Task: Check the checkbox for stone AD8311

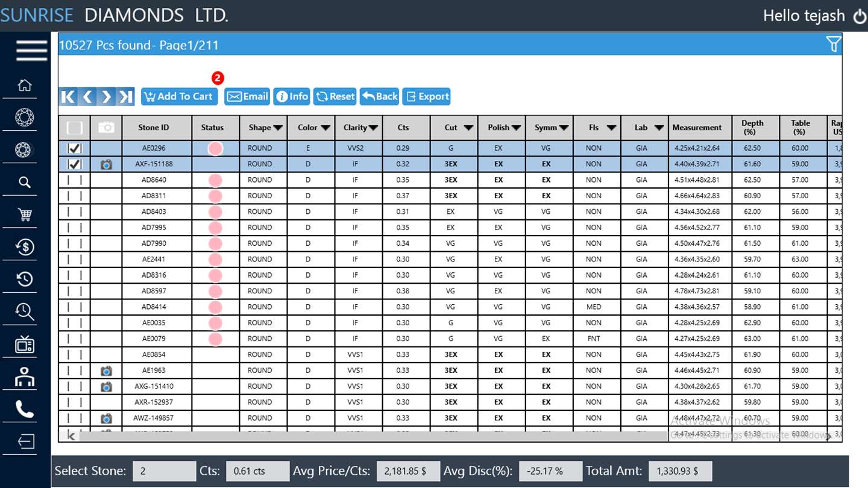Action: tap(75, 196)
